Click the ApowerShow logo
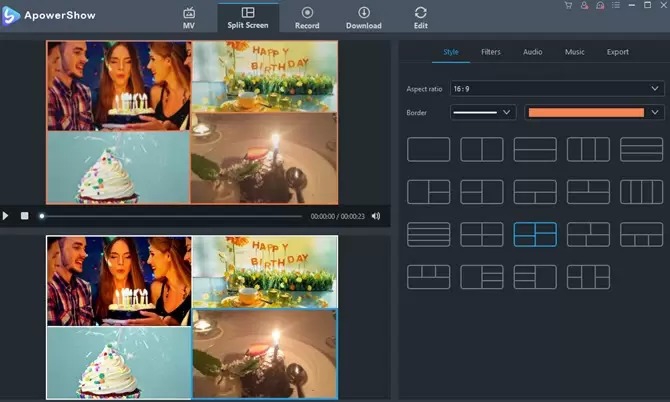 (48, 16)
